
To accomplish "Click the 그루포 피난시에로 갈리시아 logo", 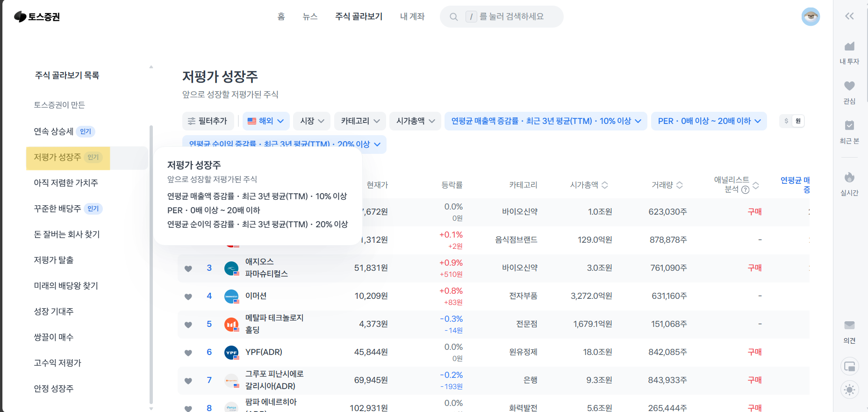I will coord(231,381).
